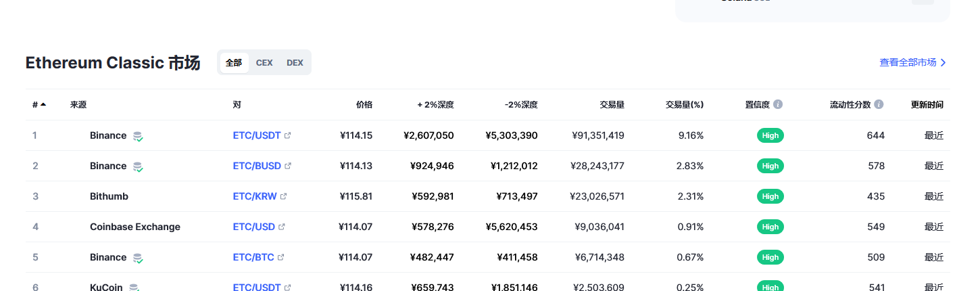980x291 pixels.
Task: Sort by +2%深度 column header
Action: point(436,105)
